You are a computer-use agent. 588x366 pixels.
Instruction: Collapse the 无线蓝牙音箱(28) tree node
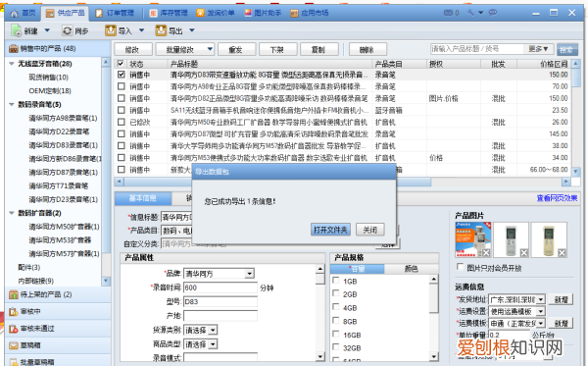pos(12,64)
